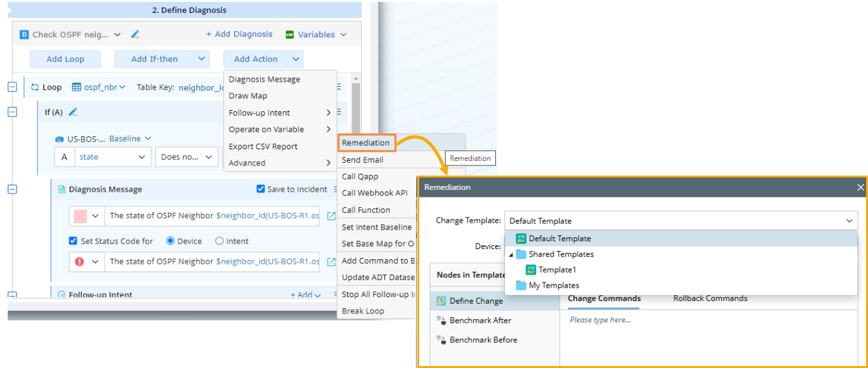Select the Benchmark After node
The height and width of the screenshot is (368, 868).
coord(495,320)
